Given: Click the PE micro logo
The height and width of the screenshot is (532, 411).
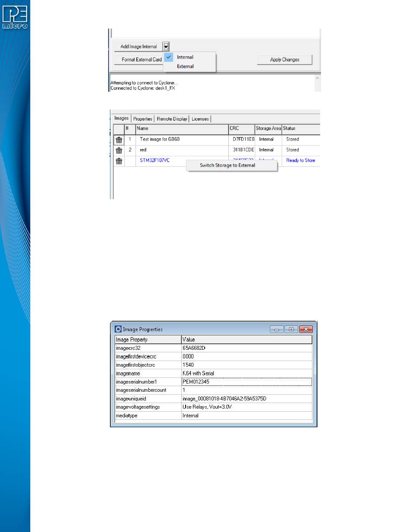Looking at the screenshot, I should 15,17.
